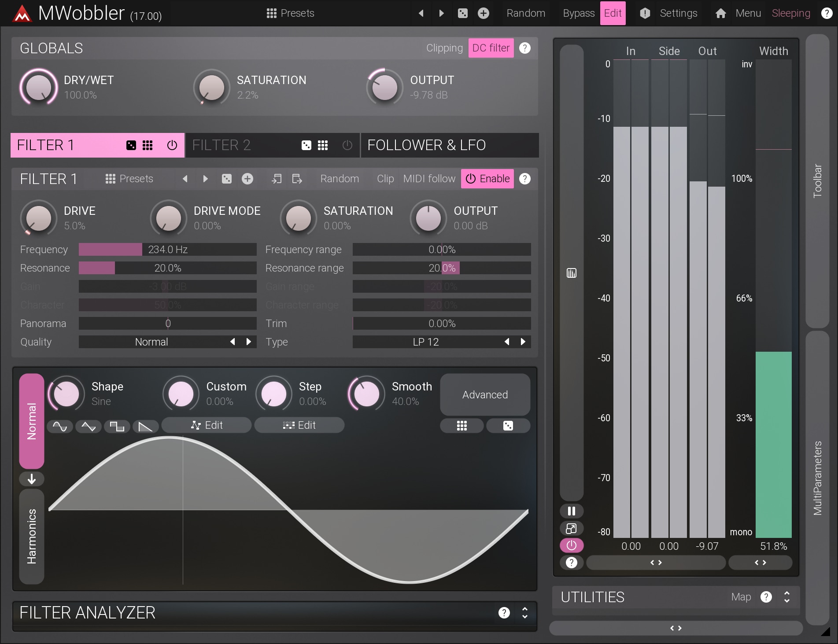Viewport: 838px width, 644px height.
Task: Open GLOBALS help question mark
Action: click(x=524, y=48)
